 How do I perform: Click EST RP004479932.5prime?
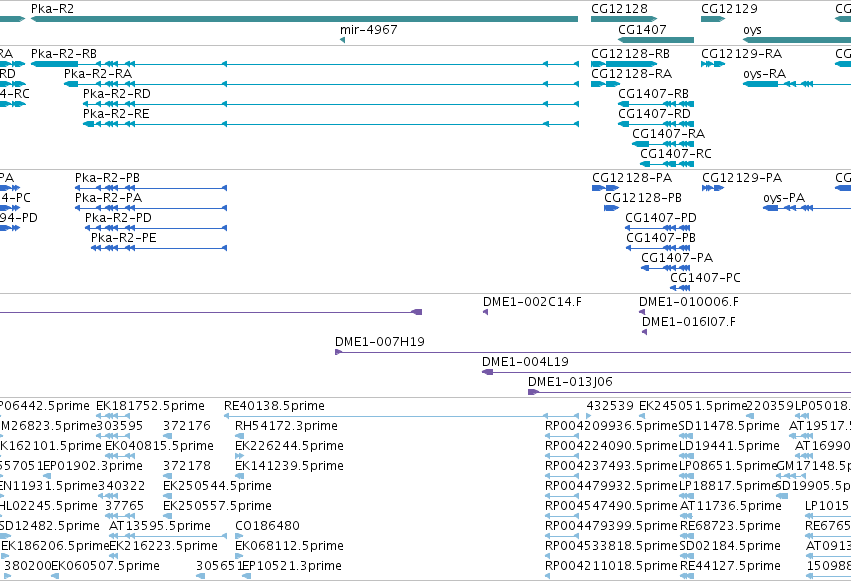point(562,496)
